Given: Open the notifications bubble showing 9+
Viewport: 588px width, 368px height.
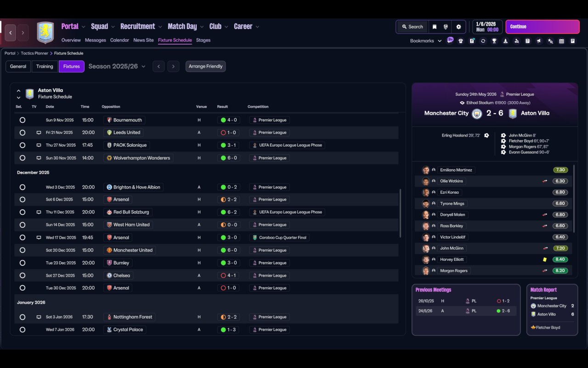Looking at the screenshot, I should pos(450,40).
